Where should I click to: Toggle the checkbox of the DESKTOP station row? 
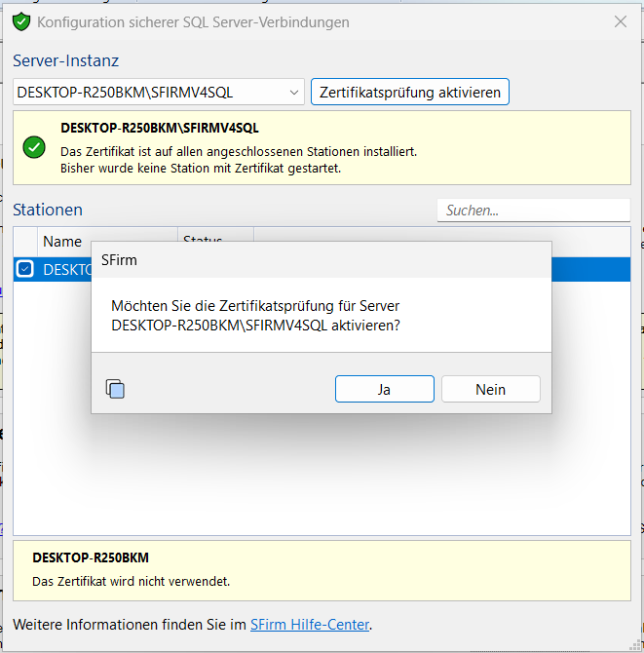point(25,270)
